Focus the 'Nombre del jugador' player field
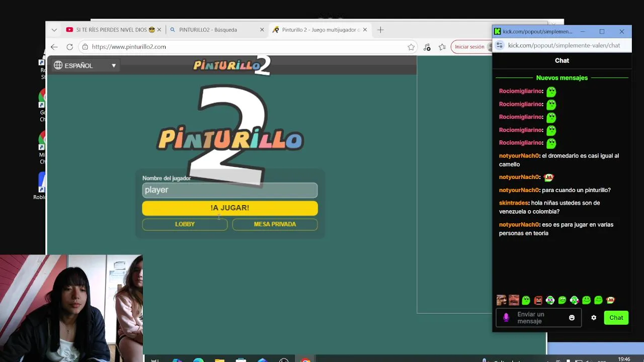This screenshot has width=644, height=362. pyautogui.click(x=230, y=190)
